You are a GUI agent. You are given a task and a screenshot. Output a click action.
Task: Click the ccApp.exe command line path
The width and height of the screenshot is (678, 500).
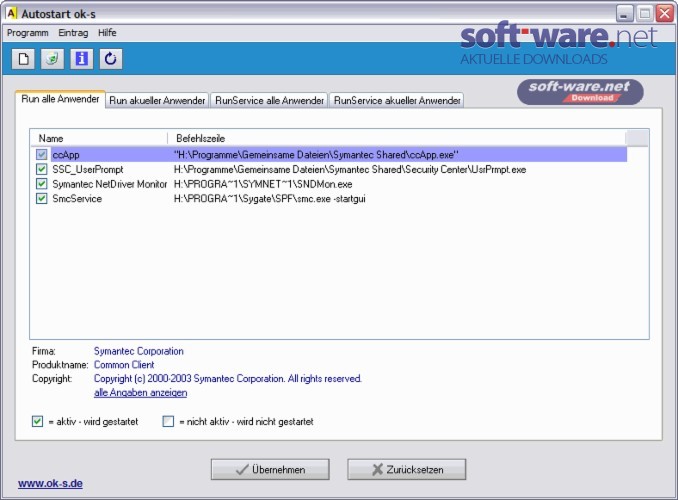click(316, 154)
